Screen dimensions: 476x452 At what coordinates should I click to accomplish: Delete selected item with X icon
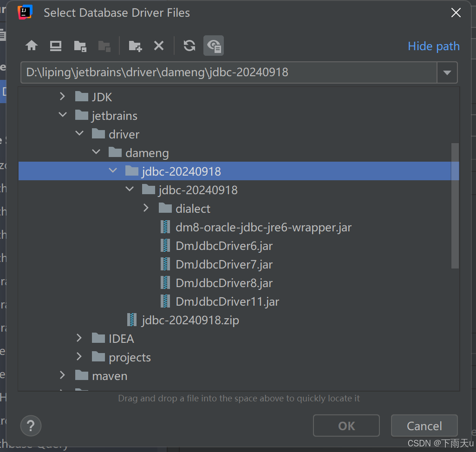[x=159, y=46]
